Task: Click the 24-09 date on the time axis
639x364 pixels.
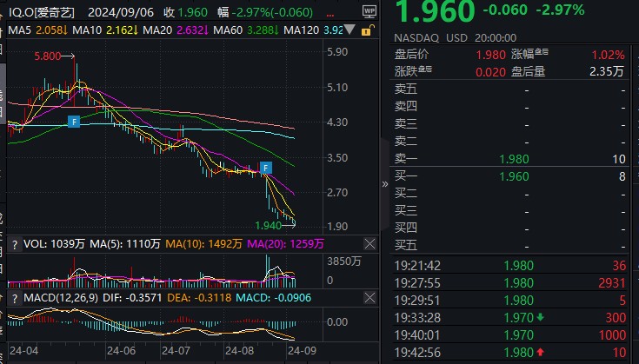Action: pos(302,351)
